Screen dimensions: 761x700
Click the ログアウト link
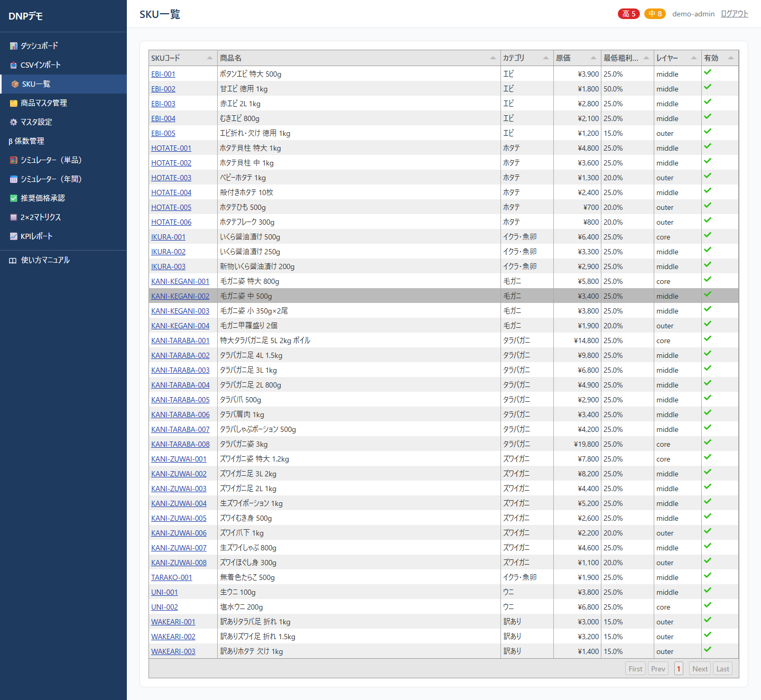tap(735, 14)
